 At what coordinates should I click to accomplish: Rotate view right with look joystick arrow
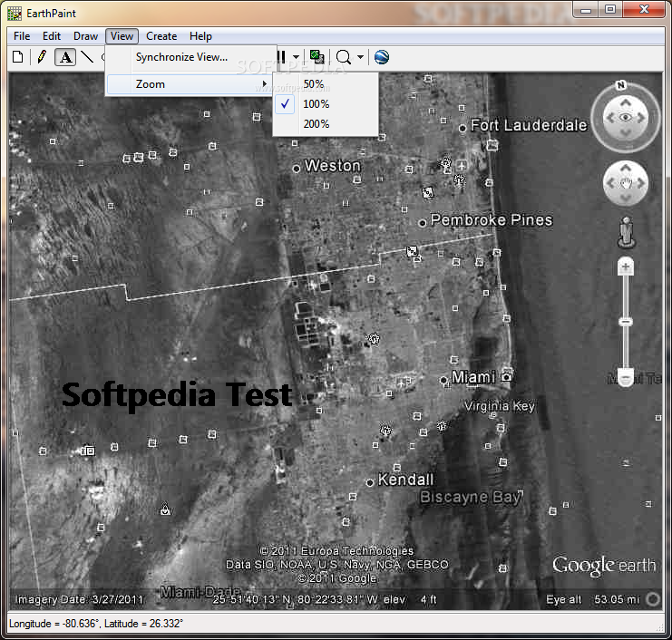641,117
